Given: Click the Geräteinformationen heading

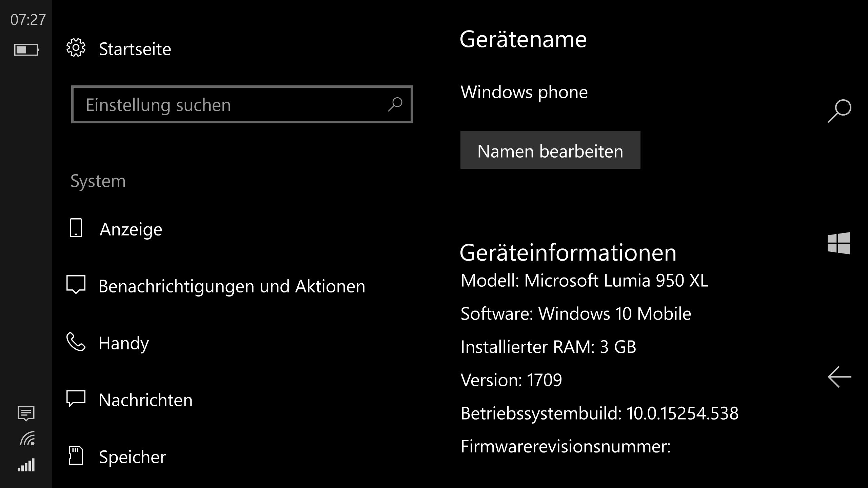Looking at the screenshot, I should coord(568,253).
